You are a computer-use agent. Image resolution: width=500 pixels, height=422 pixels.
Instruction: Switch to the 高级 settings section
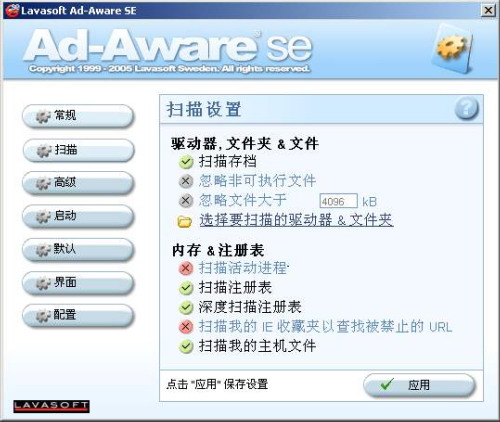point(78,183)
